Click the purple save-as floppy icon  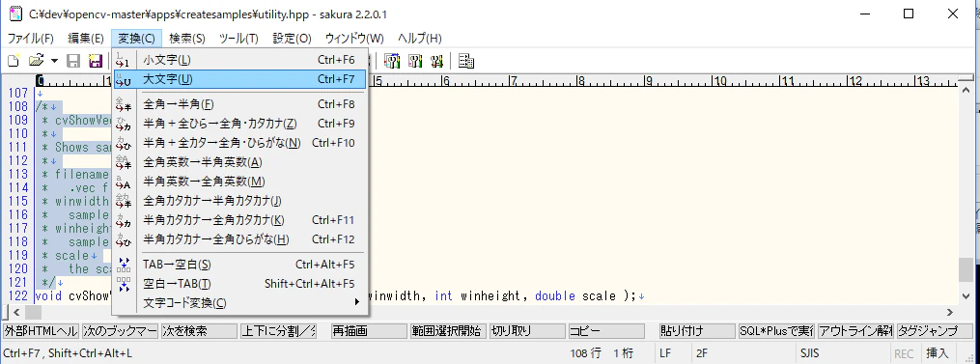96,61
